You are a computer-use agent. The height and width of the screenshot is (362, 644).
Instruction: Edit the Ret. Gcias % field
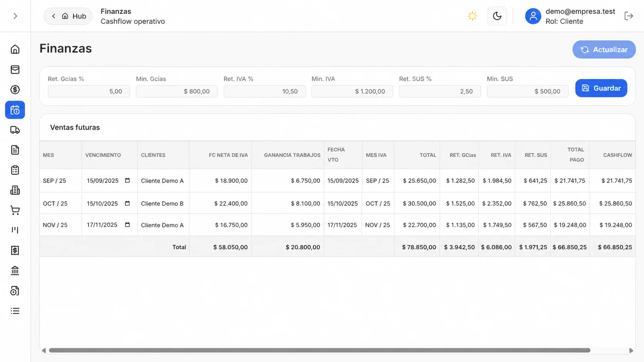click(89, 91)
